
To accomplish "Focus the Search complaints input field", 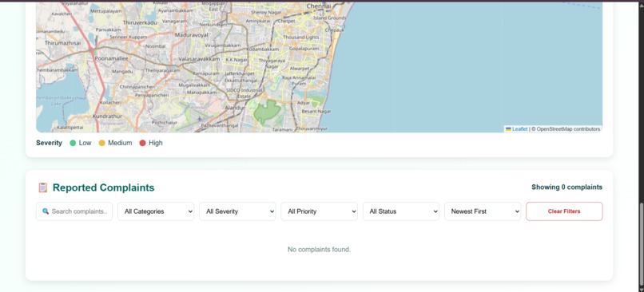I will 74,211.
